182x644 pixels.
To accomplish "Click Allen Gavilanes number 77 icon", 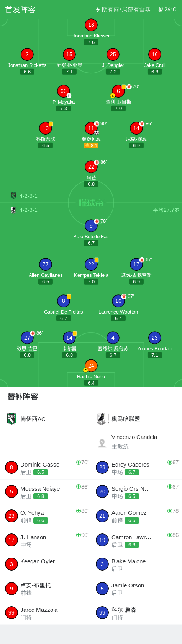I will pos(46,264).
